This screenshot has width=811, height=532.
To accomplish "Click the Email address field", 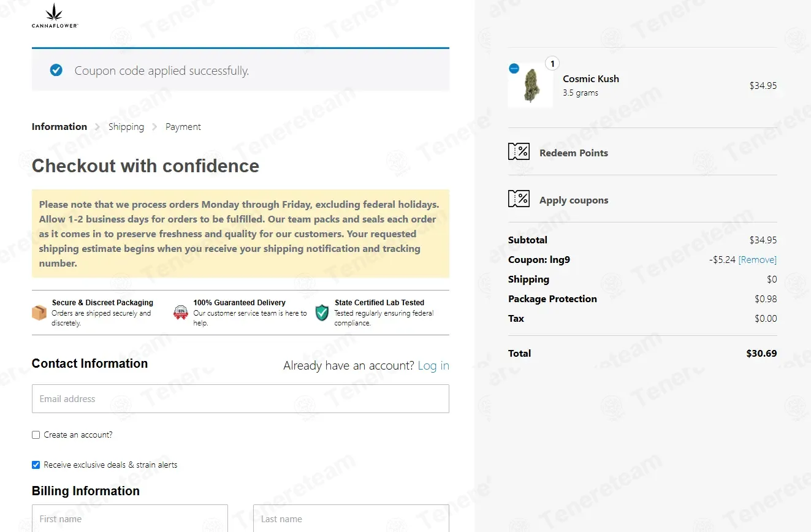I will [x=240, y=398].
